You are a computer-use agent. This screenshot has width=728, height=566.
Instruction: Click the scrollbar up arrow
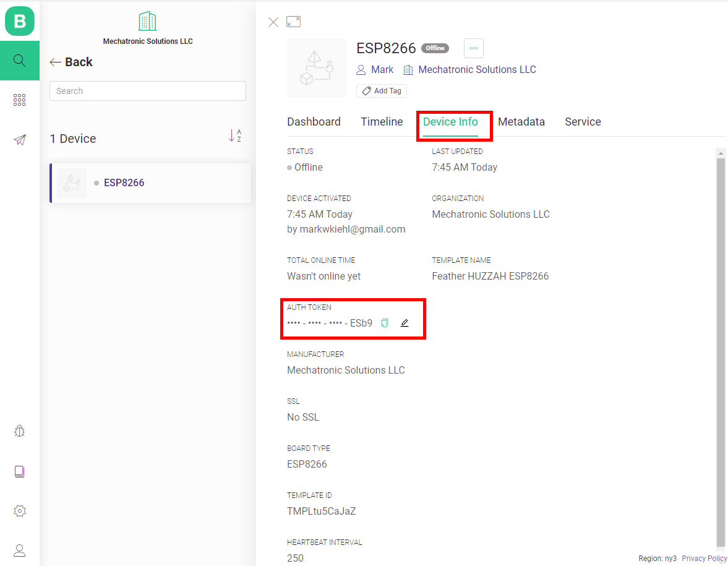pyautogui.click(x=721, y=153)
